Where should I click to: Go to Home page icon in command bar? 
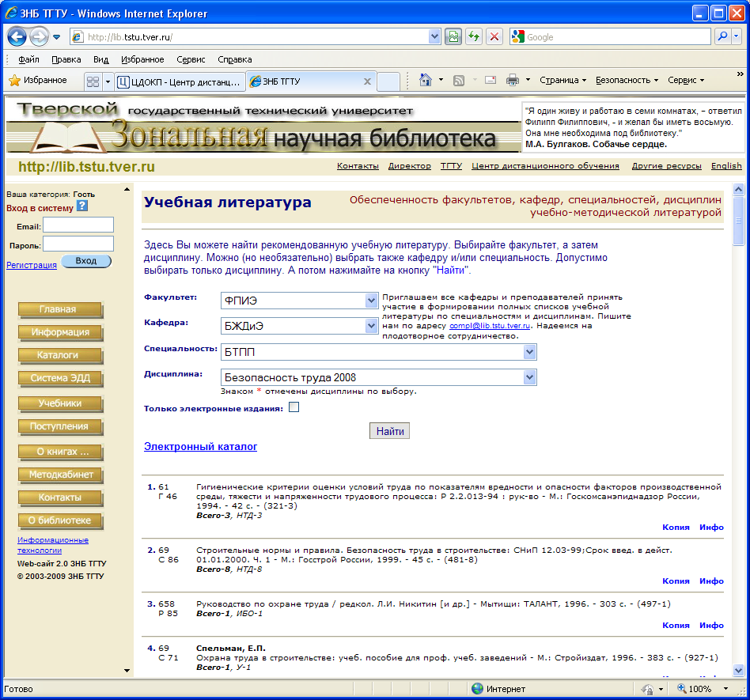[x=425, y=80]
